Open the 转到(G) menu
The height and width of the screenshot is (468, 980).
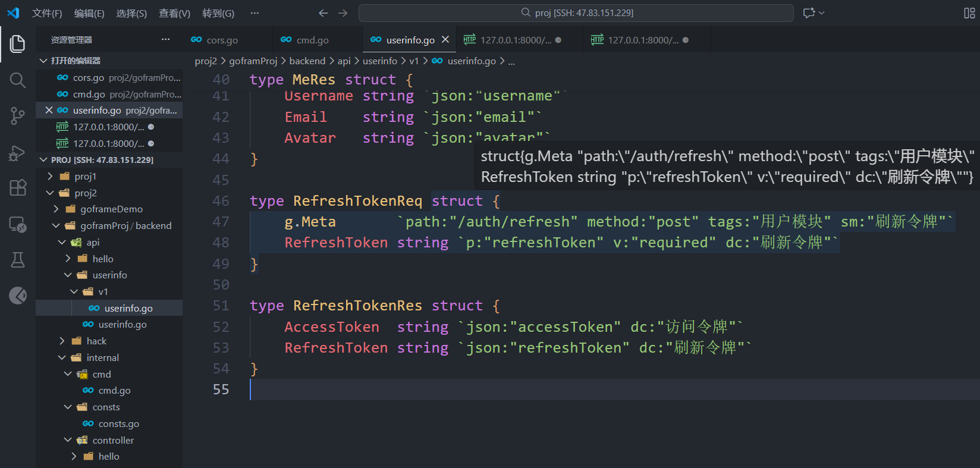218,13
